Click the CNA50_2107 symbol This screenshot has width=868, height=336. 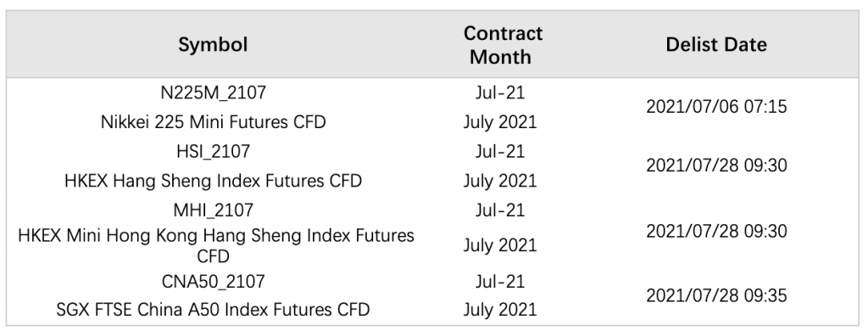(x=213, y=281)
